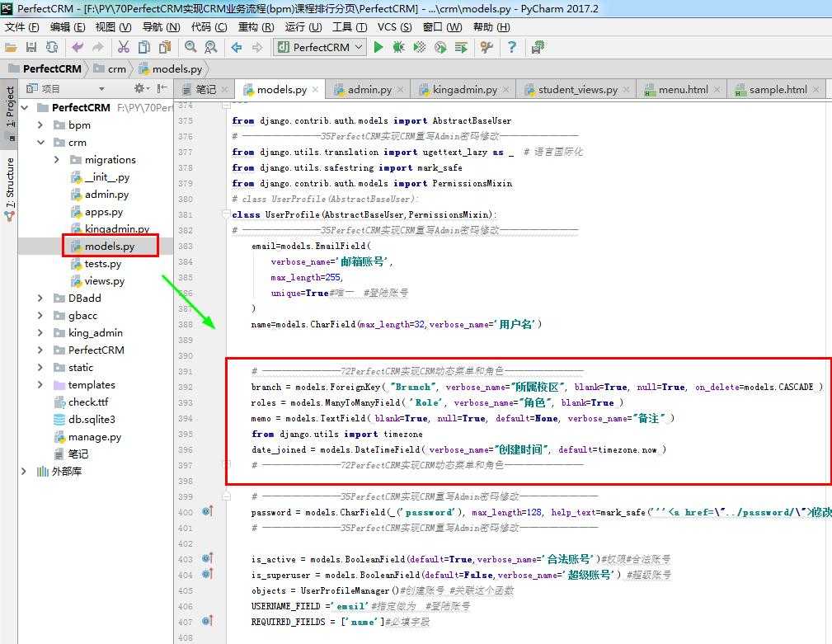Open the VCS (S) menu
This screenshot has height=644, width=832.
[x=394, y=27]
